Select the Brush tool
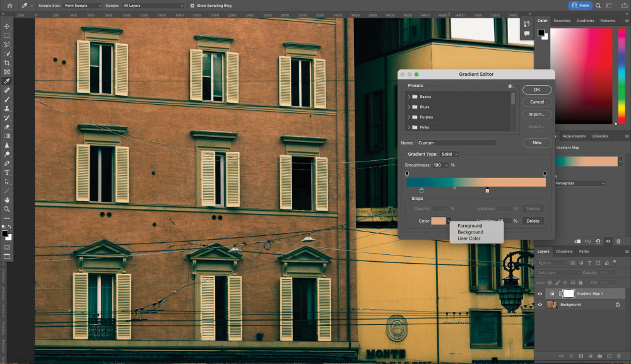The width and height of the screenshot is (631, 364). click(7, 99)
